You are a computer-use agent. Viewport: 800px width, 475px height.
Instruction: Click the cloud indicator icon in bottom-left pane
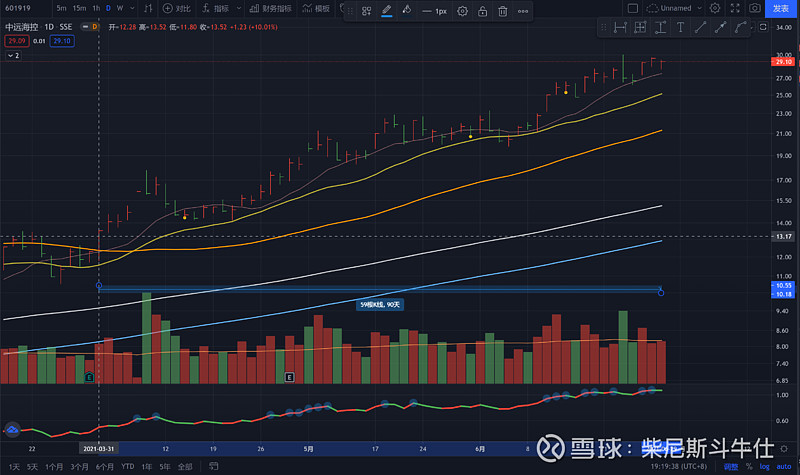click(x=12, y=430)
